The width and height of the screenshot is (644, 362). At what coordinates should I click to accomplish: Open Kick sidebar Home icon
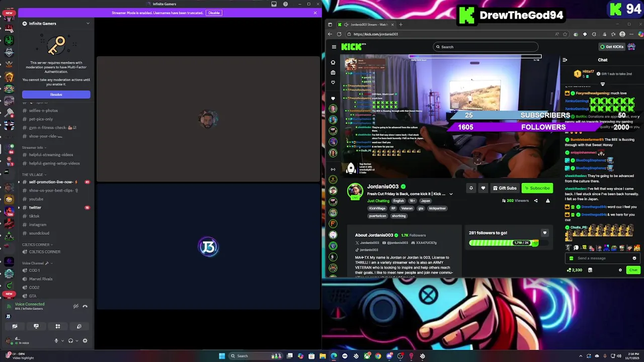tap(333, 62)
